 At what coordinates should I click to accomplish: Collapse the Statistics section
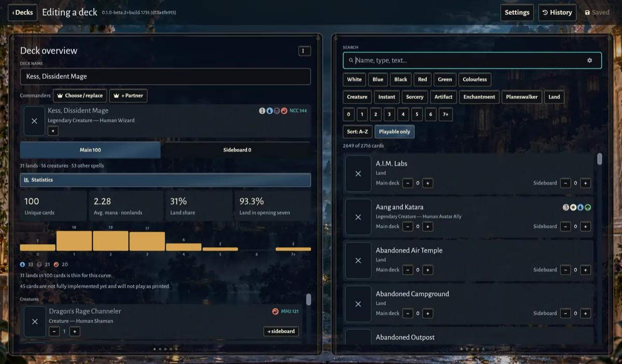[x=165, y=180]
